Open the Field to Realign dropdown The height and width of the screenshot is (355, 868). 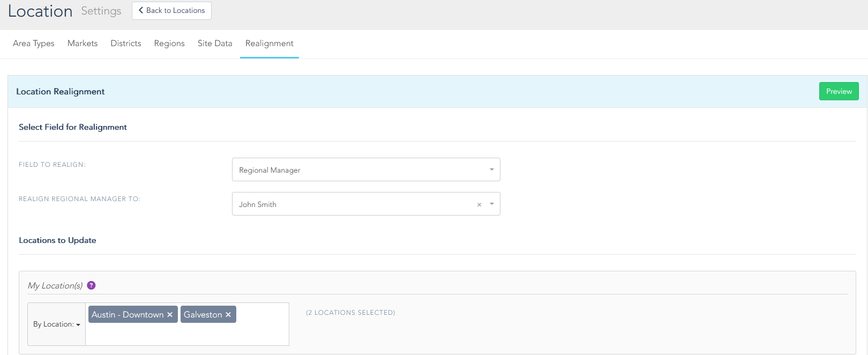coord(366,169)
